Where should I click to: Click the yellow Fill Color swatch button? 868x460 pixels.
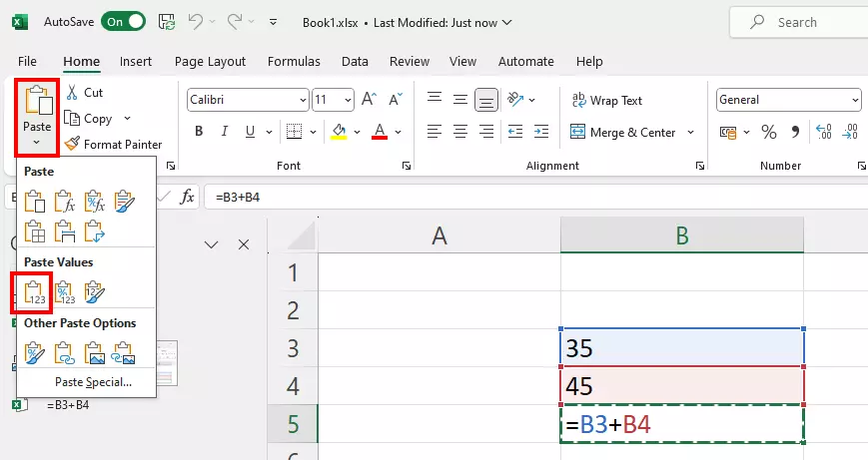339,132
